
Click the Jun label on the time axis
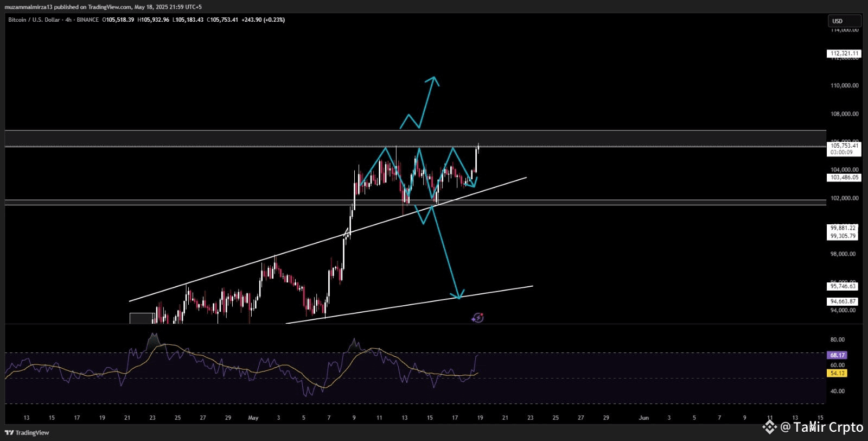pyautogui.click(x=644, y=418)
